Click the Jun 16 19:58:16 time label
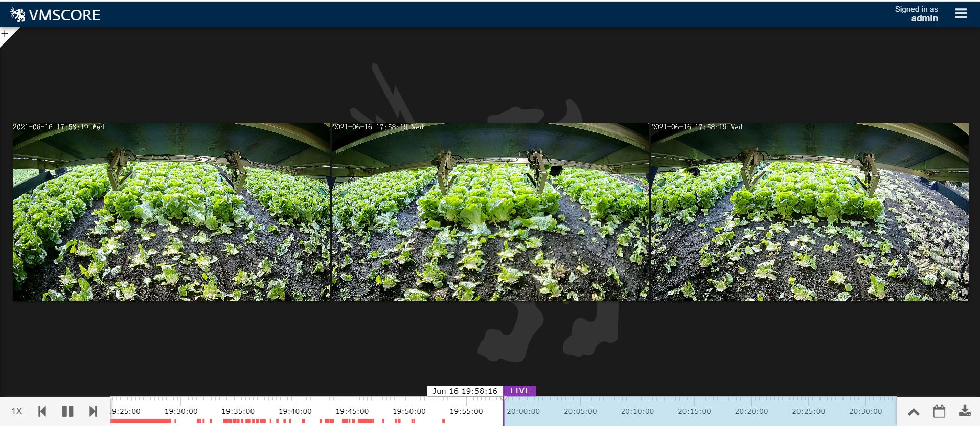This screenshot has width=980, height=427. pyautogui.click(x=465, y=391)
